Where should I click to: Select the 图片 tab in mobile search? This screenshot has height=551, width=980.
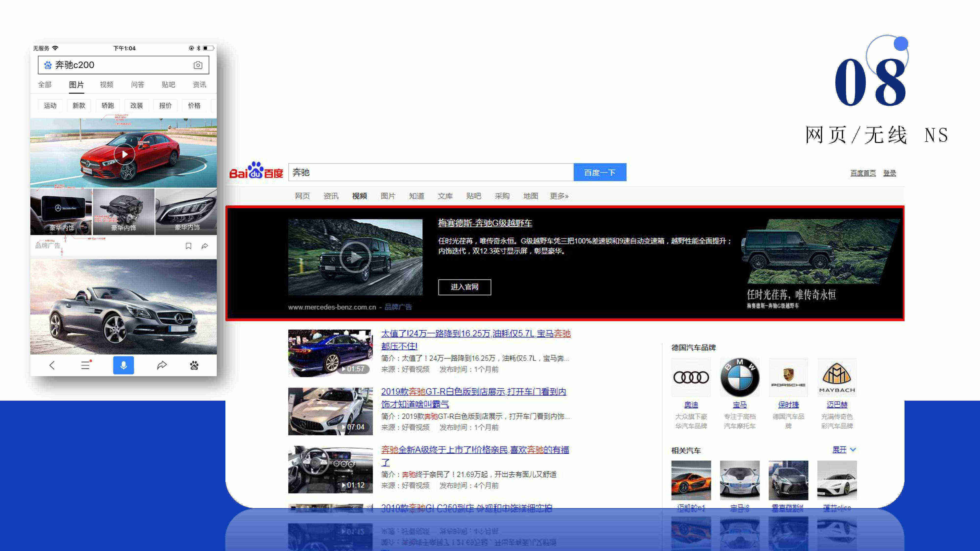click(76, 84)
